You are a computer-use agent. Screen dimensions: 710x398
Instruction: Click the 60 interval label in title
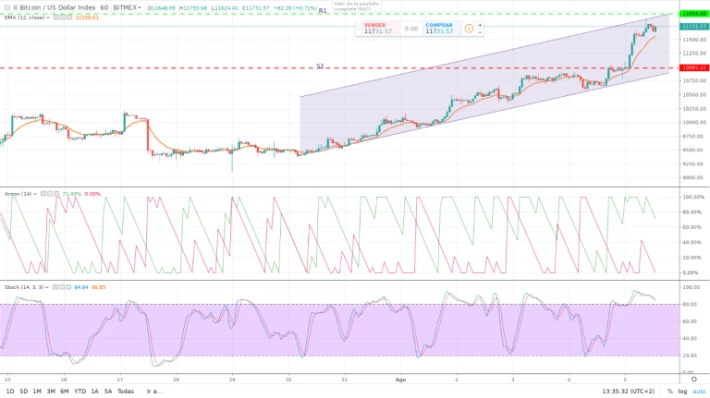click(x=104, y=8)
